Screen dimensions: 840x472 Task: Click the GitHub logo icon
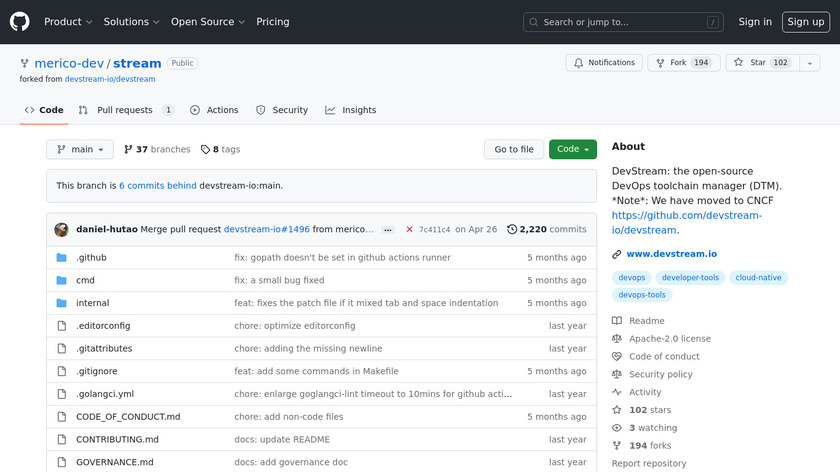click(20, 22)
